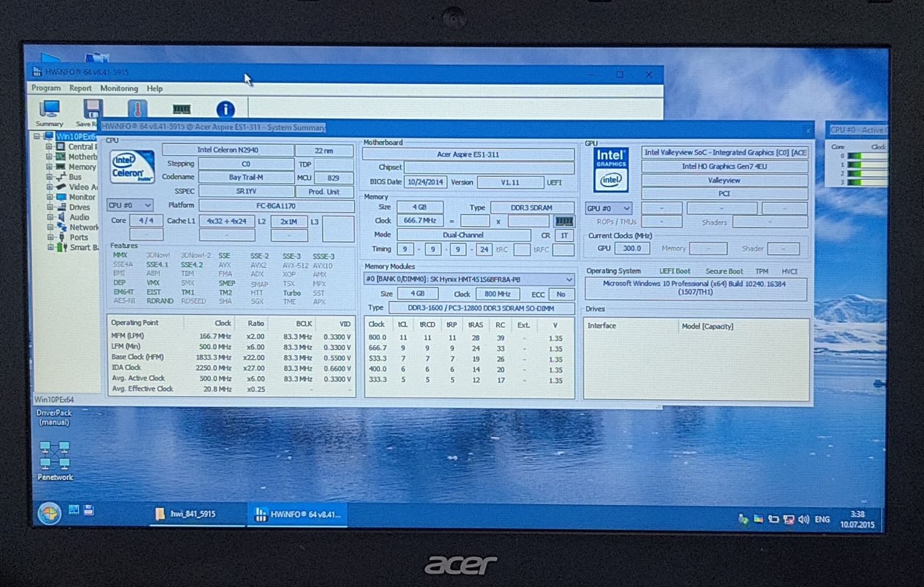Screen dimensions: 924x587
Task: Click the Intel Graphics logo badge
Action: tap(611, 170)
